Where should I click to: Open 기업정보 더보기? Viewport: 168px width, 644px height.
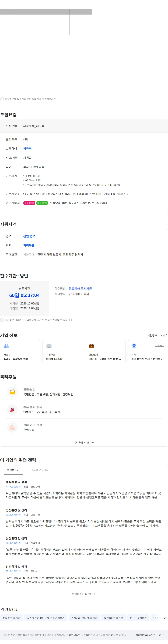coord(157,335)
